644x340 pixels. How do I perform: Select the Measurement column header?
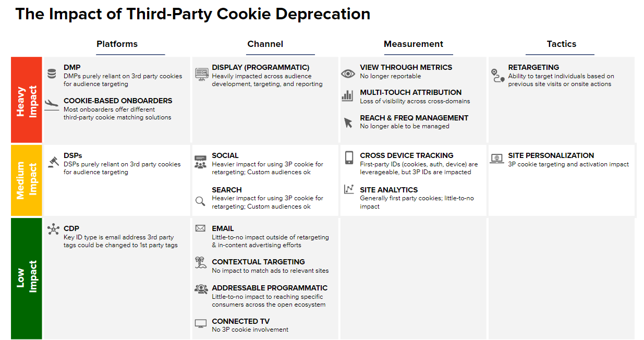[414, 44]
